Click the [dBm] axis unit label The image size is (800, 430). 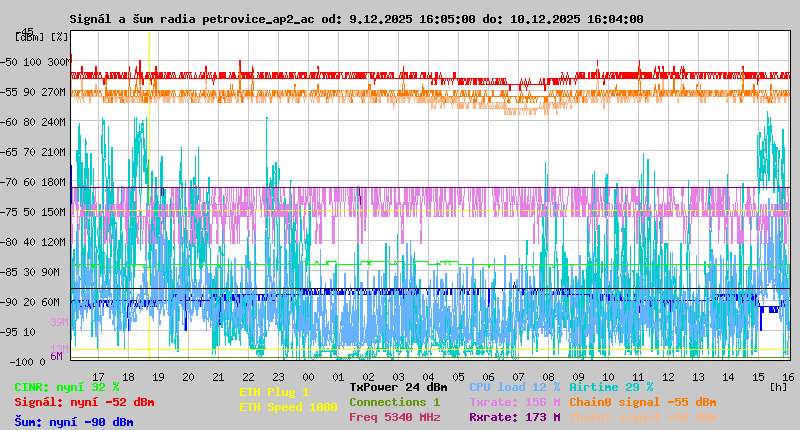tap(29, 36)
